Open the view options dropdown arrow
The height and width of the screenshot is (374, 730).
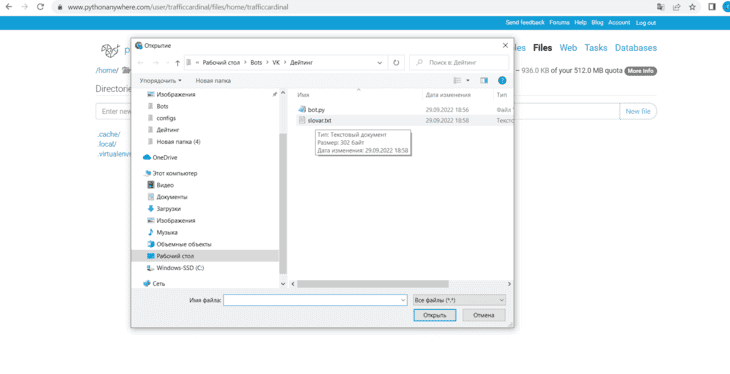click(468, 81)
